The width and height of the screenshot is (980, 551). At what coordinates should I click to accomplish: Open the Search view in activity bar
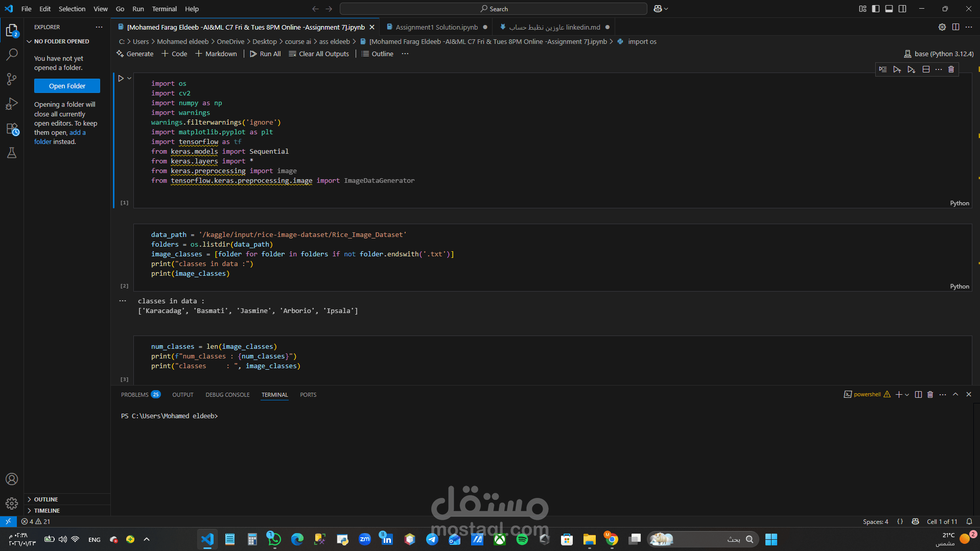(12, 54)
